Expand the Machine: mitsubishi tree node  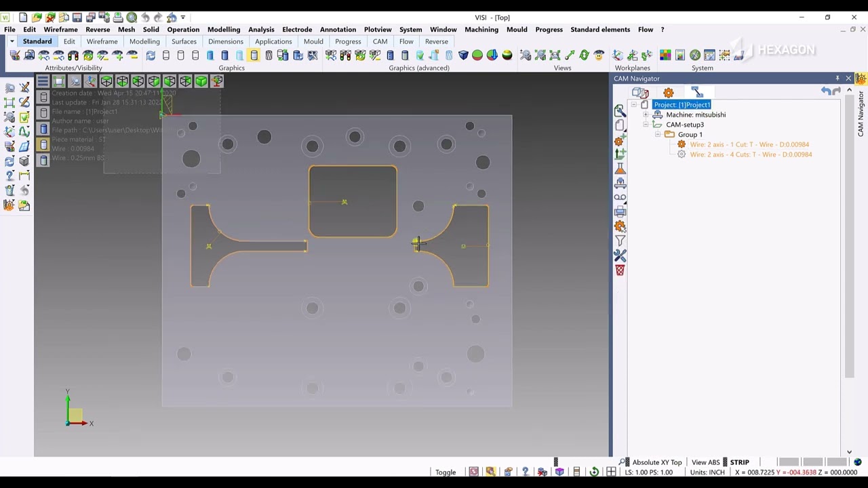point(646,115)
